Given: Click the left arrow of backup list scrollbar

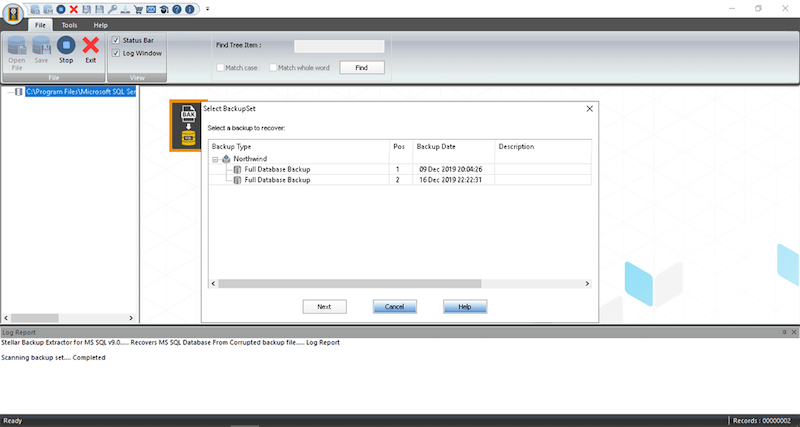Looking at the screenshot, I should pos(213,284).
